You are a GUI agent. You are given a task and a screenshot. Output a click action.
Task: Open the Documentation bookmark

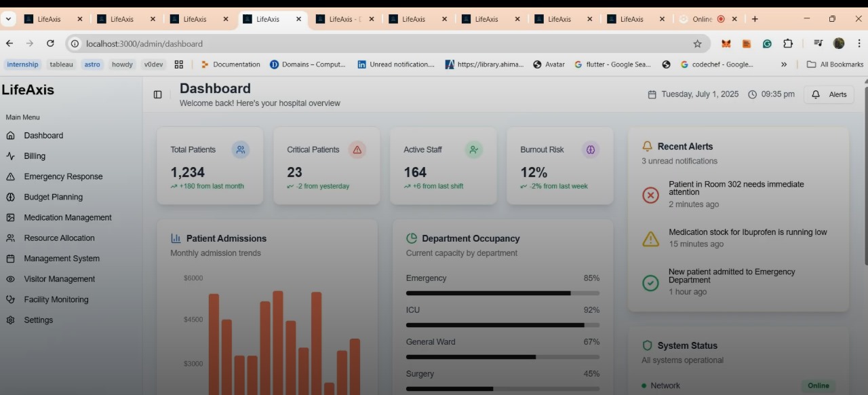pyautogui.click(x=231, y=64)
